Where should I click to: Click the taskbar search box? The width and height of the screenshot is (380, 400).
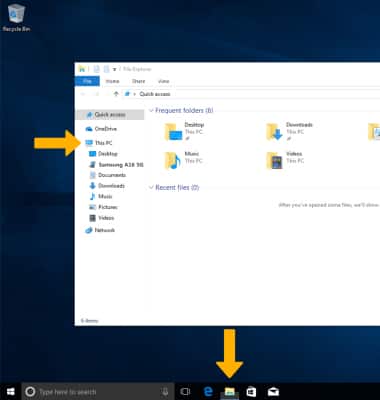coord(98,392)
